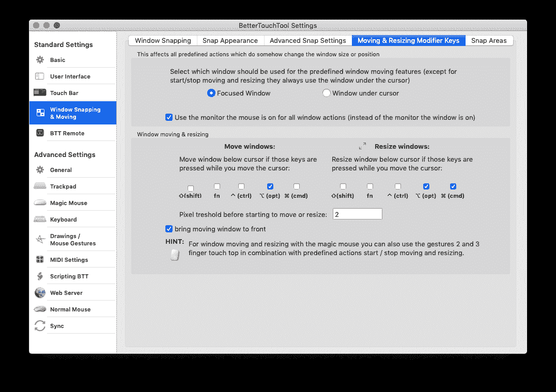Toggle 'bring moving window to front' checkbox
The width and height of the screenshot is (556, 392).
click(x=169, y=229)
